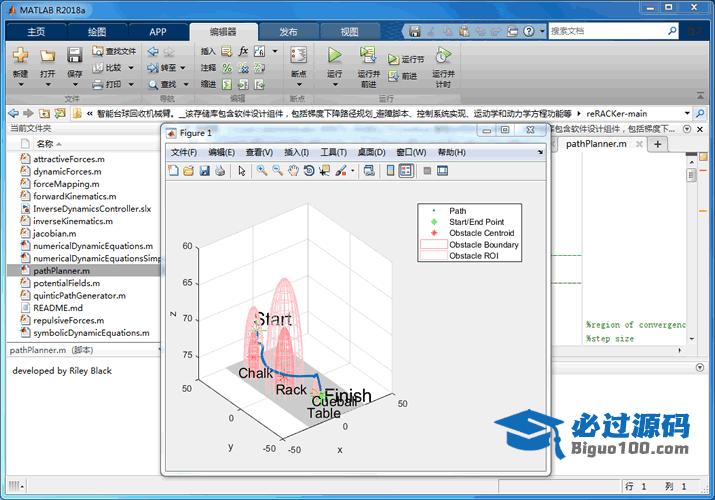This screenshot has width=715, height=500.
Task: Toggle Insert Legend button in Figure 1 toolbar
Action: 406,171
